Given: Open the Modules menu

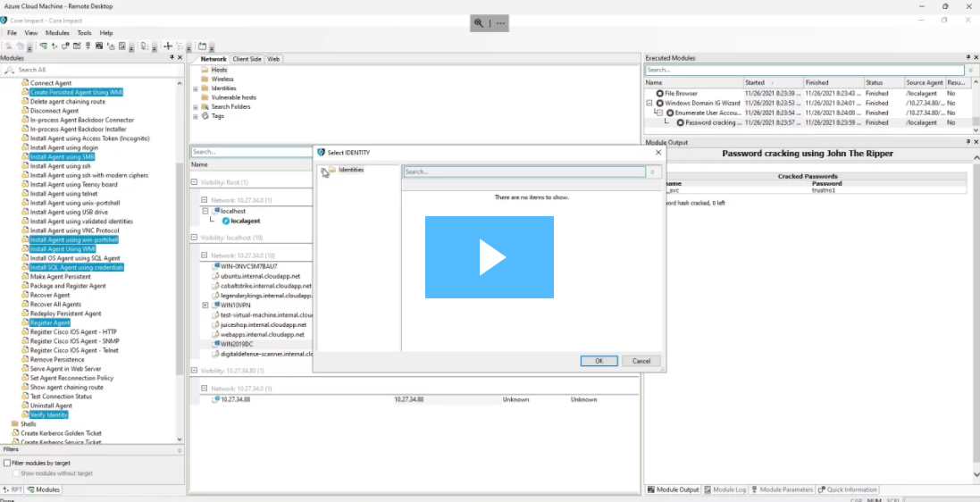Looking at the screenshot, I should point(57,33).
